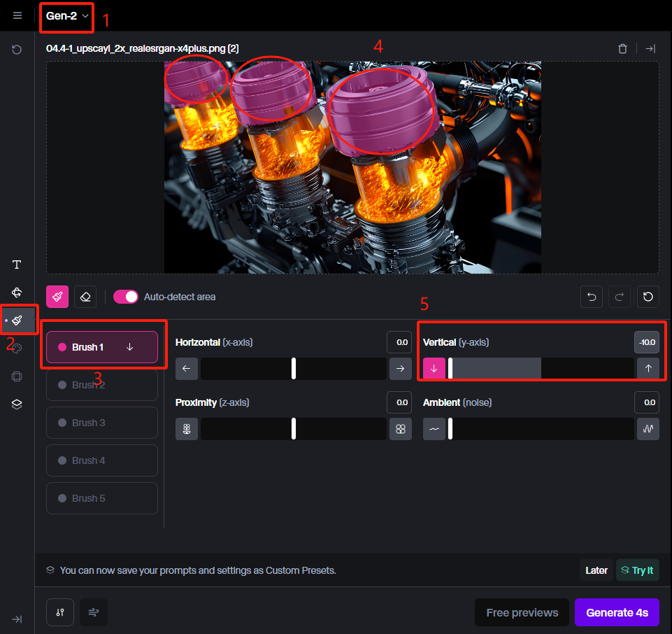Viewport: 672px width, 634px height.
Task: Click the Ambient value field
Action: pos(647,402)
